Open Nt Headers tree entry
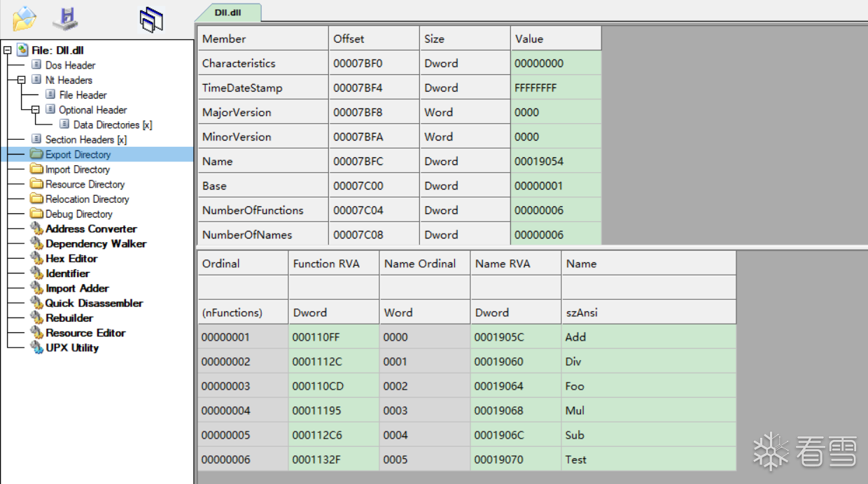This screenshot has width=868, height=484. tap(69, 80)
